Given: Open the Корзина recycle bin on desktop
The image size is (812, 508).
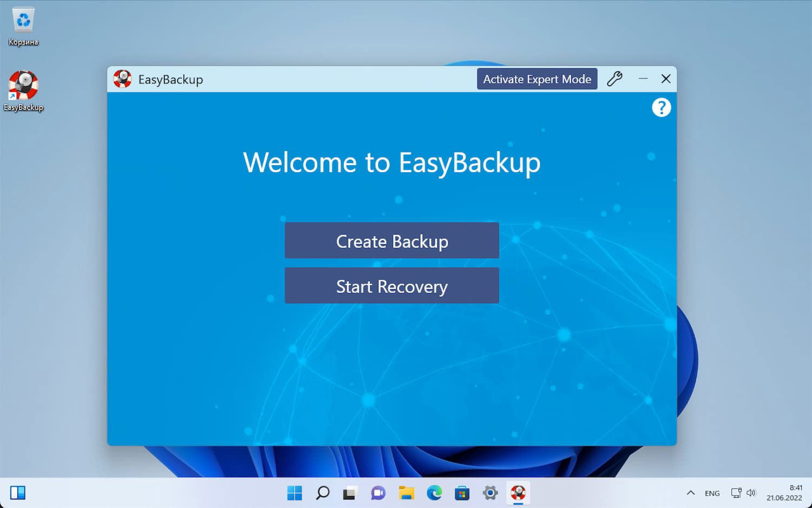Looking at the screenshot, I should [23, 27].
